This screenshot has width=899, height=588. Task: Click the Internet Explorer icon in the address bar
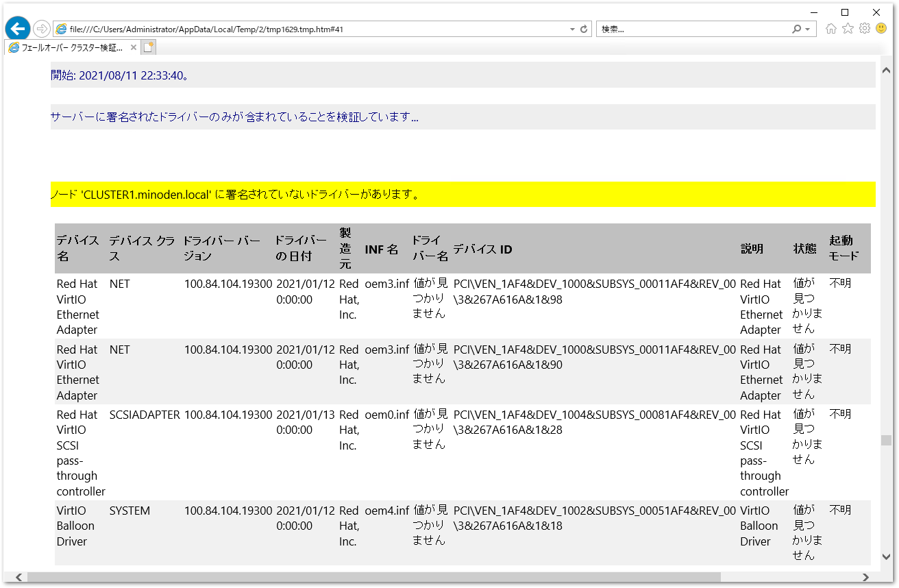tap(62, 28)
